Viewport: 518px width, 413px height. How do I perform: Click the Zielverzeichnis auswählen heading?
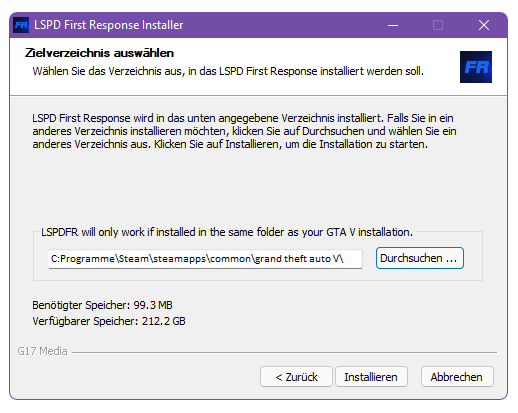[x=99, y=53]
